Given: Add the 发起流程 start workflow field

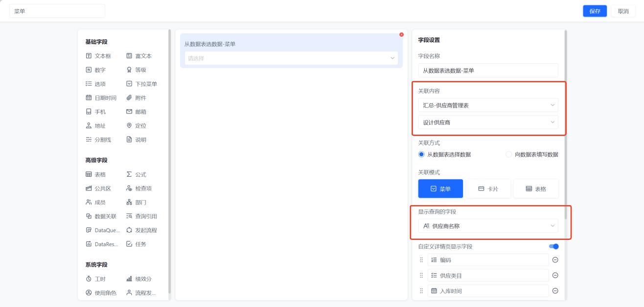Looking at the screenshot, I should tap(142, 230).
